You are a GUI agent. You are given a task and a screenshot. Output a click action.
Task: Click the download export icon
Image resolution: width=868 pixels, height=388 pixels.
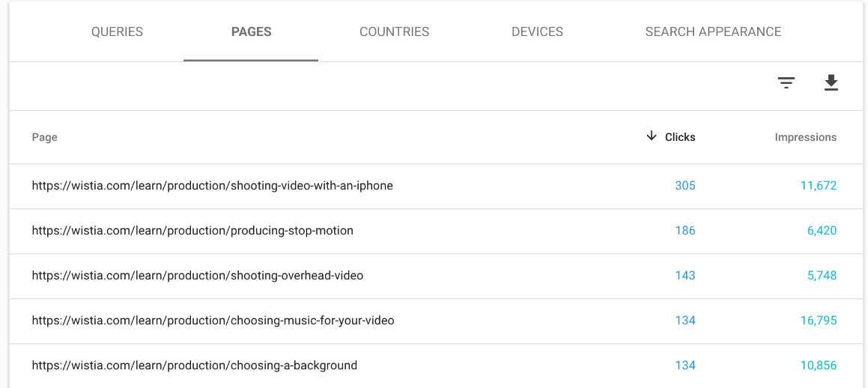pos(831,83)
